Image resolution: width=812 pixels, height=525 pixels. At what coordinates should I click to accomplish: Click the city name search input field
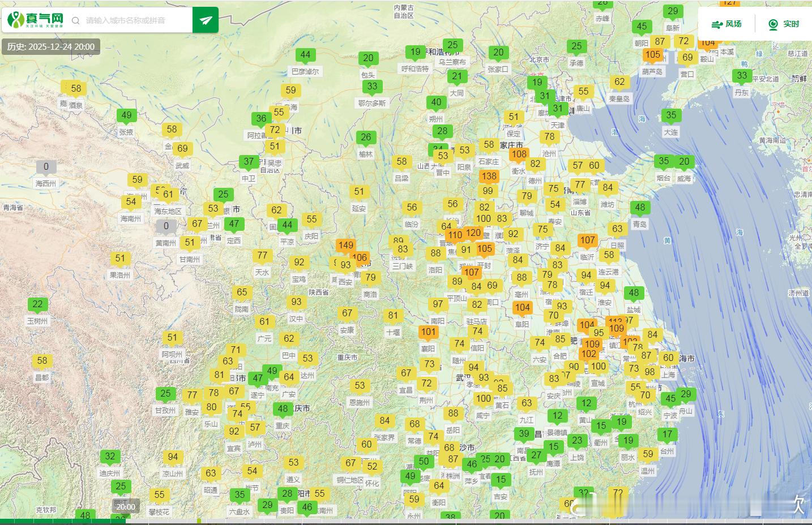[x=136, y=20]
